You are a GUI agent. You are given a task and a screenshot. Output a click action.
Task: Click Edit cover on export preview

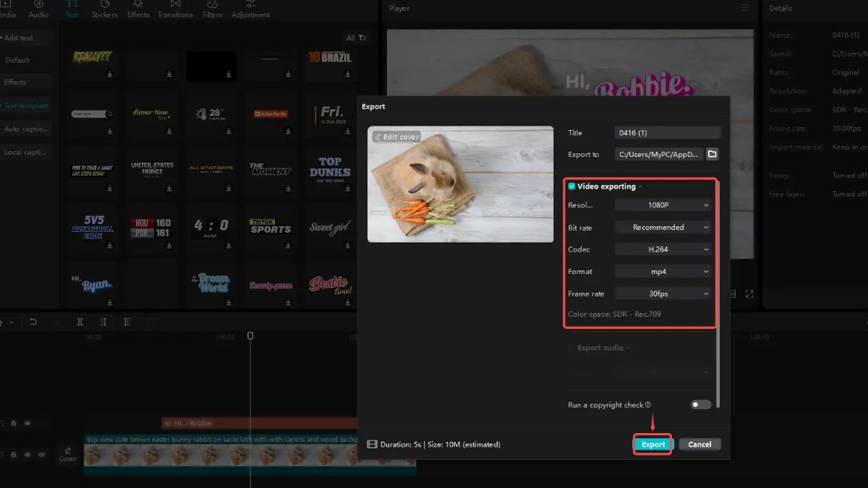(x=396, y=137)
